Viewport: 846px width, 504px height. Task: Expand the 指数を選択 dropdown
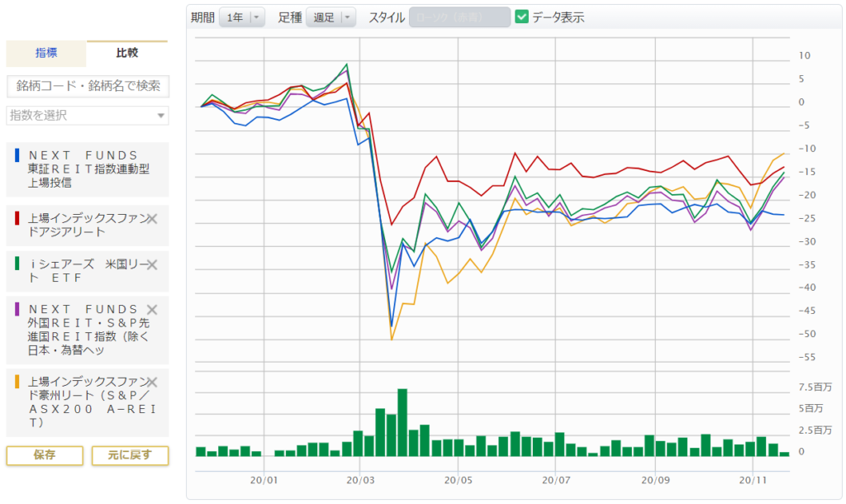coord(88,116)
